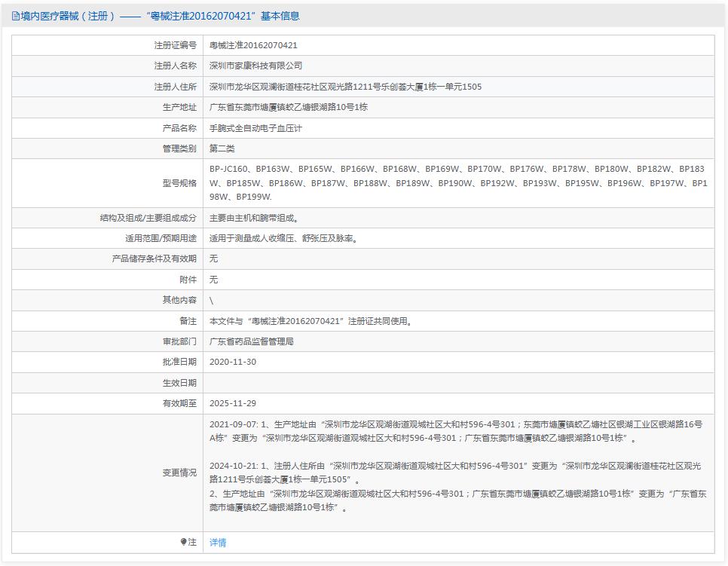728x566 pixels.
Task: Click the registration number 粤械注准20162070421 value
Action: point(253,45)
